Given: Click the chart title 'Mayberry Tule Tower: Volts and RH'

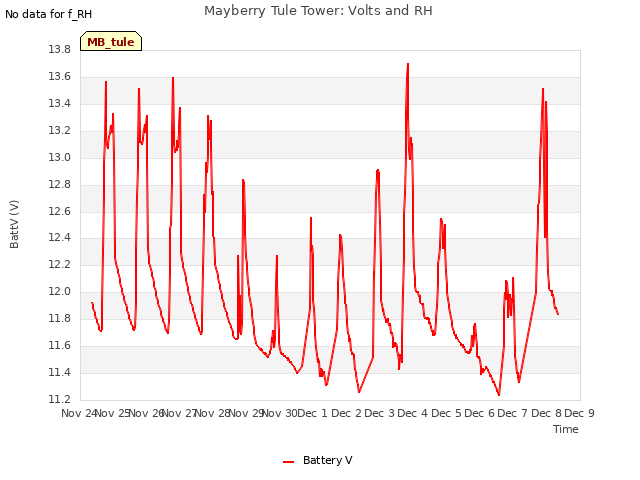Looking at the screenshot, I should (318, 11).
